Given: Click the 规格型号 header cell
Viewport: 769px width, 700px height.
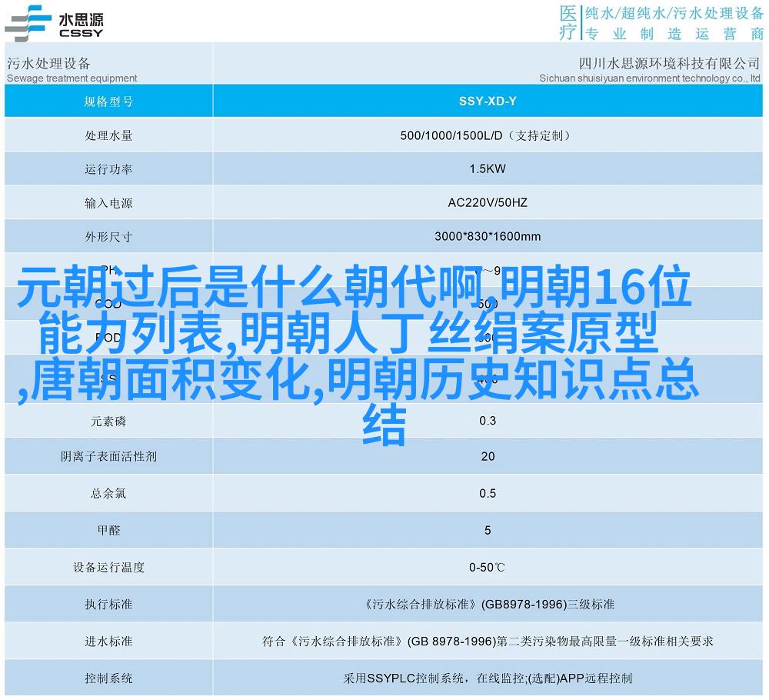Looking at the screenshot, I should 108,102.
